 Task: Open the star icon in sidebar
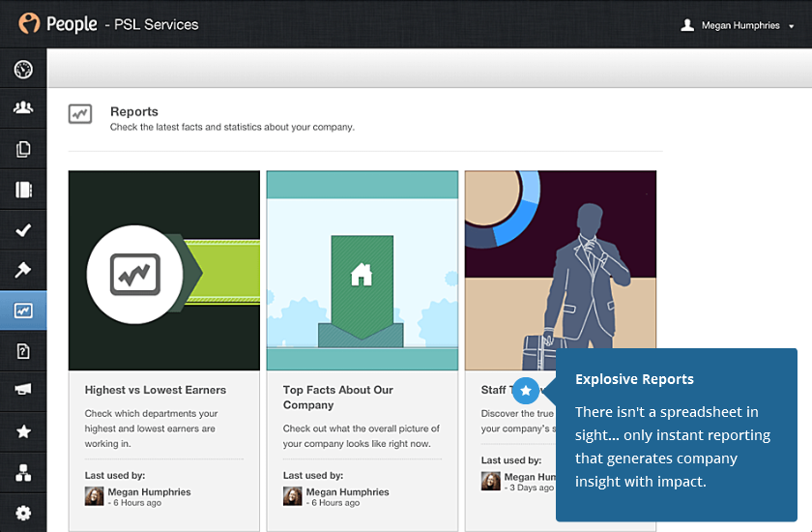click(23, 431)
